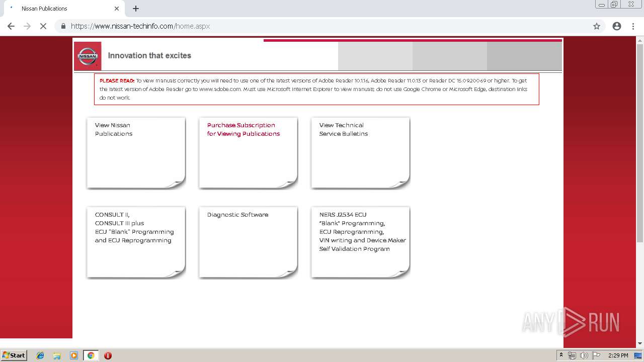Open View Technical Service Bulletins card
The image size is (644, 362).
[360, 153]
